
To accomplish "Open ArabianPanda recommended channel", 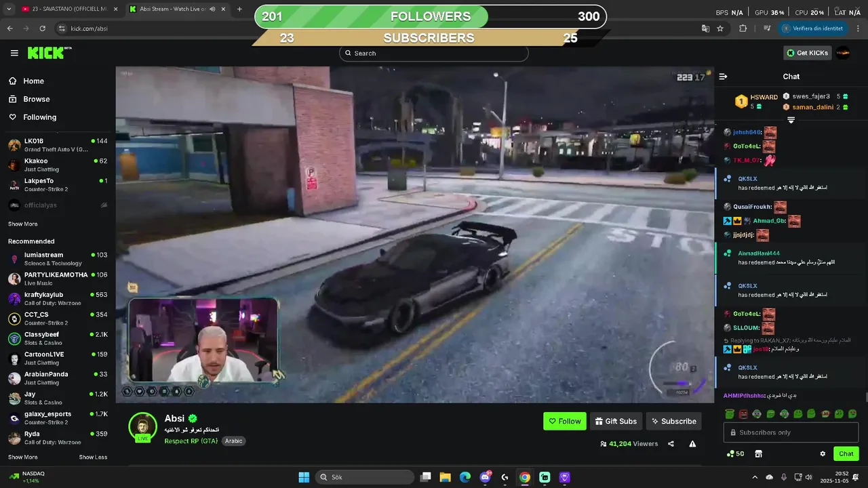I will [58, 378].
